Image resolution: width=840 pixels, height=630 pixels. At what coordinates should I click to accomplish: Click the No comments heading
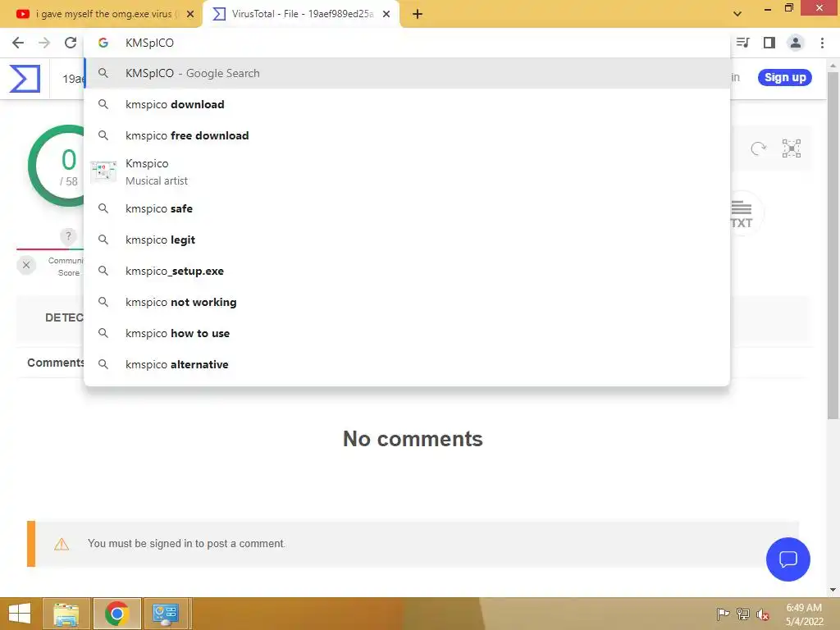413,439
